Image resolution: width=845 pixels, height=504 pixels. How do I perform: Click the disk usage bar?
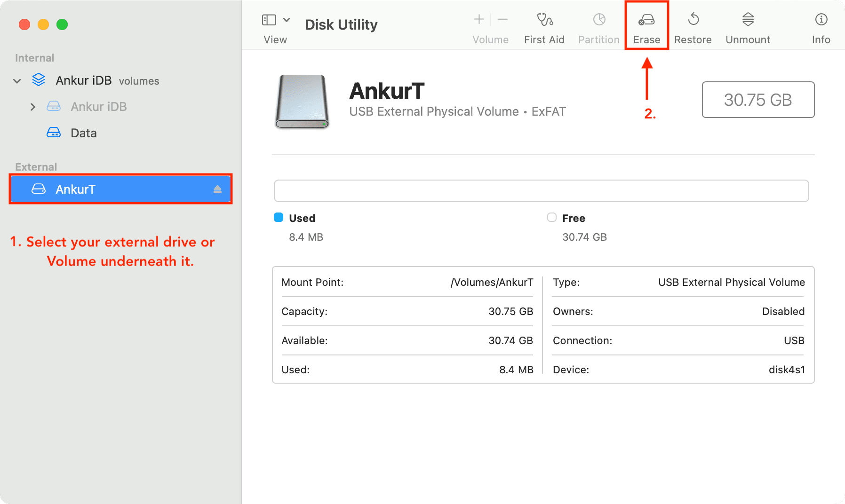point(541,191)
